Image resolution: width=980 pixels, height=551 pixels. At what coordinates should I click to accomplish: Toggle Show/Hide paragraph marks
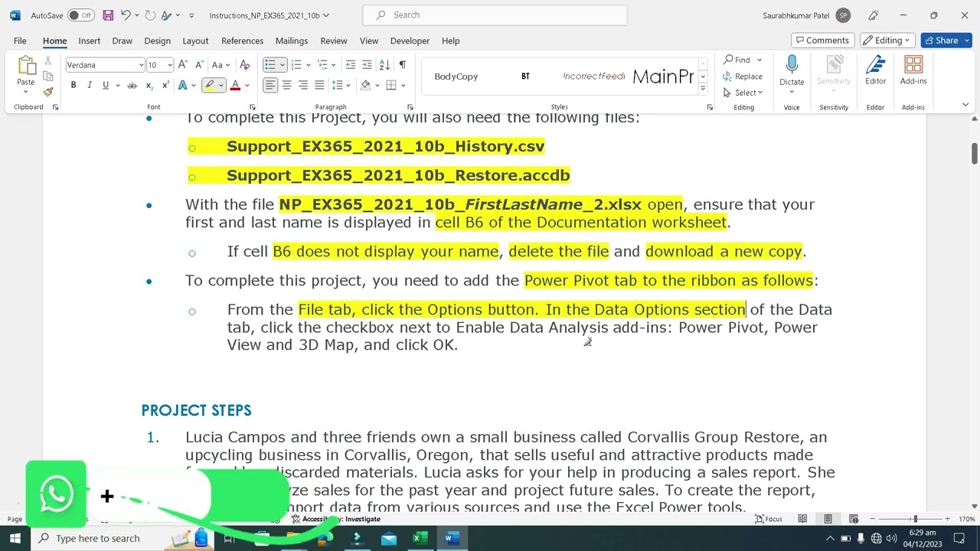(x=403, y=65)
